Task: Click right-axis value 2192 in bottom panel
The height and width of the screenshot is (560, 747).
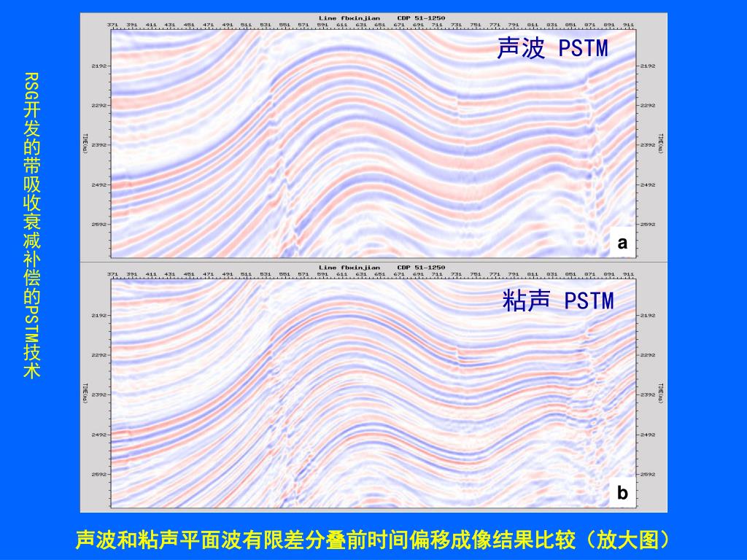Action: pos(648,315)
